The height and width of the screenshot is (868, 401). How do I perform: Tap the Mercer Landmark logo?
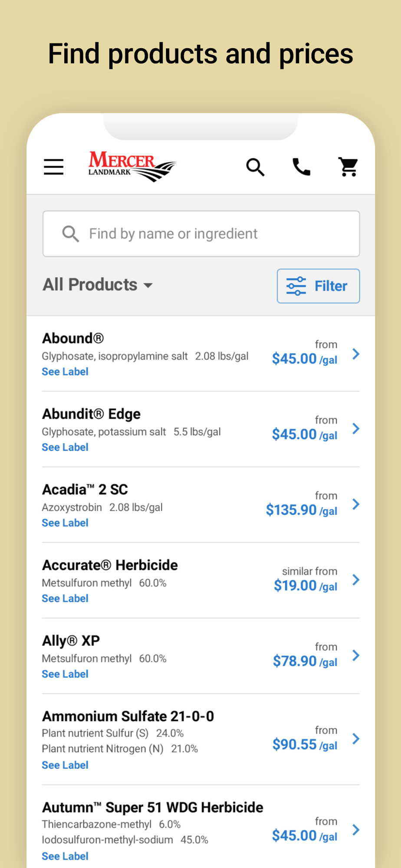coord(132,166)
